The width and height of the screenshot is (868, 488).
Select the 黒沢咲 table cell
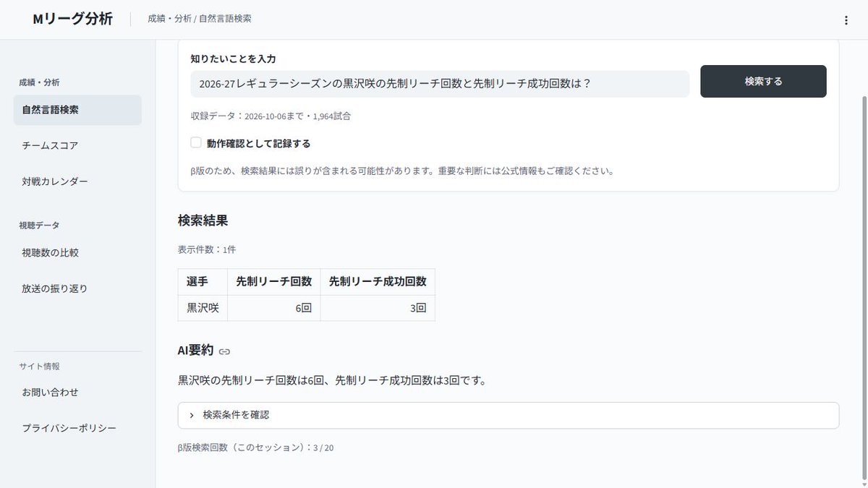point(203,308)
